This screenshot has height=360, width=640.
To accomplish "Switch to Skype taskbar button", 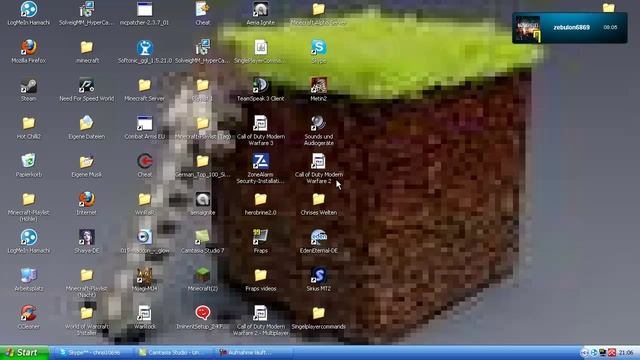I will [94, 353].
